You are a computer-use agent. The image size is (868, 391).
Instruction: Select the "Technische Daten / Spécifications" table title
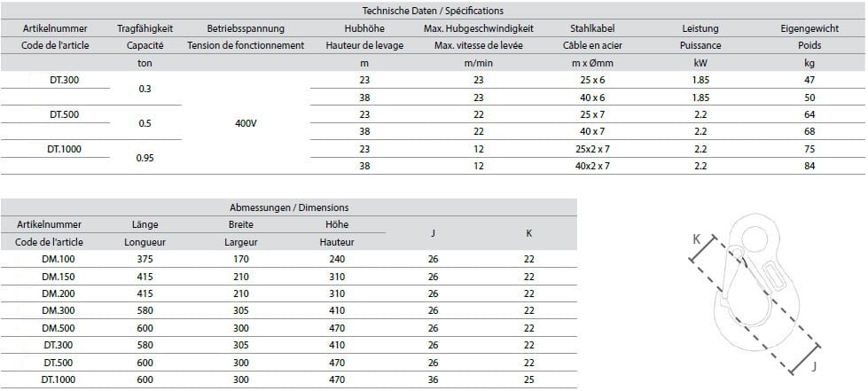point(434,11)
